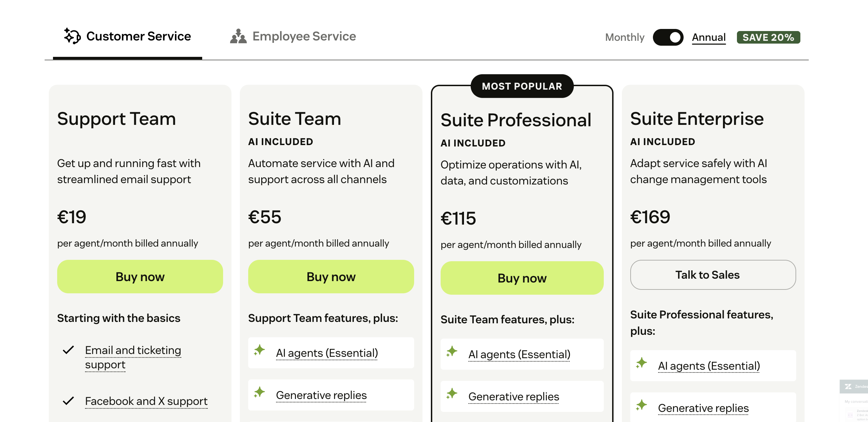Click checkmark beside Email and ticketing support
868x422 pixels.
click(68, 350)
